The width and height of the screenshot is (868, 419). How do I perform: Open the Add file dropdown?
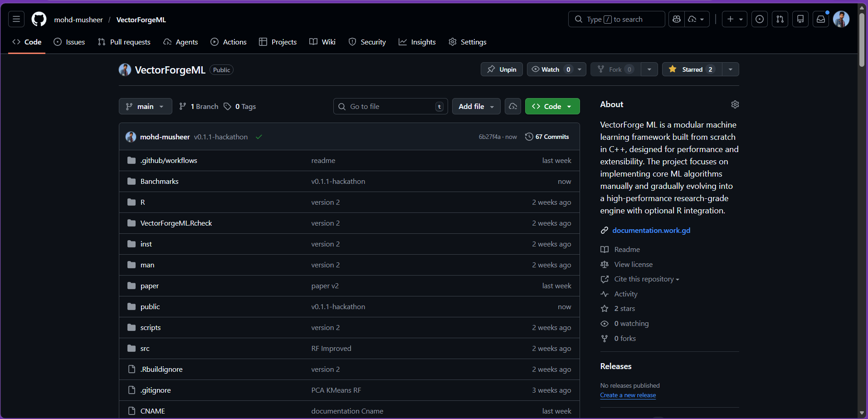point(476,106)
